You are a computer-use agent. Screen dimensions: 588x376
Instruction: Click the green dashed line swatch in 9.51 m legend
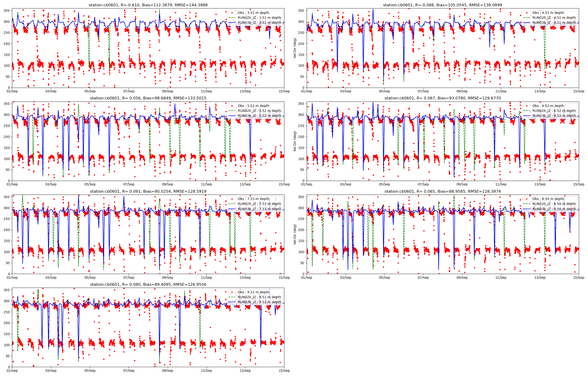click(x=232, y=297)
